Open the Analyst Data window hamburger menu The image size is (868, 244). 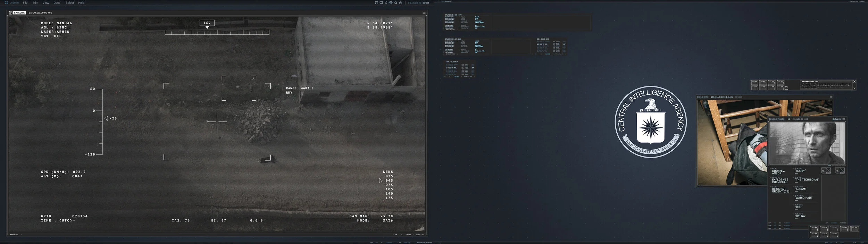[844, 119]
